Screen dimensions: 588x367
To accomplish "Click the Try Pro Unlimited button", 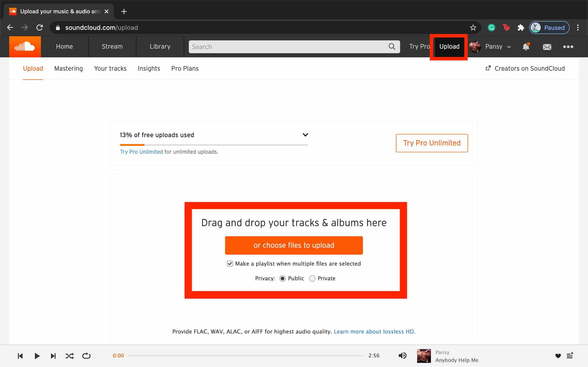I will [x=432, y=142].
